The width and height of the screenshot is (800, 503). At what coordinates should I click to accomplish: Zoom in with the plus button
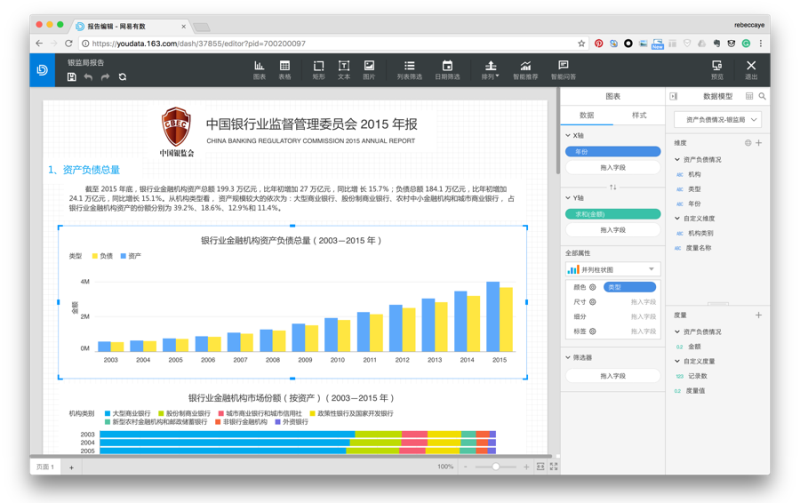pos(526,467)
